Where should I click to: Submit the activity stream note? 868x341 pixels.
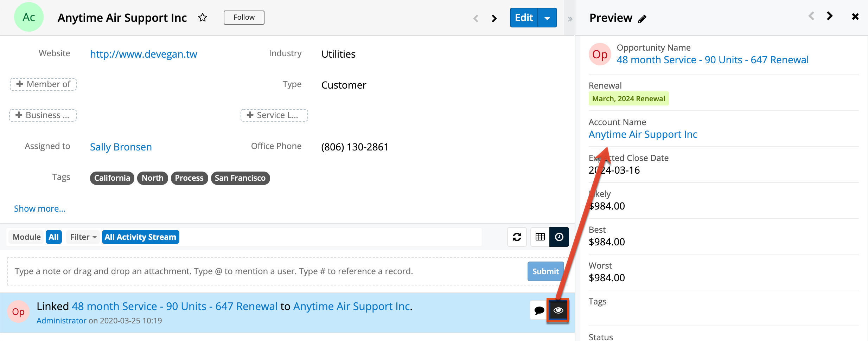pos(545,271)
